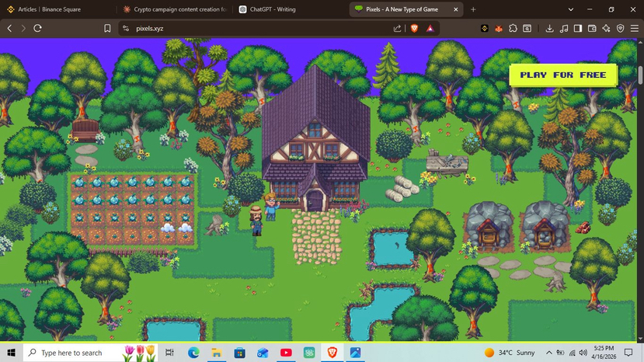The image size is (644, 362).
Task: Click the purple-roofed house in game scene
Action: pyautogui.click(x=315, y=140)
